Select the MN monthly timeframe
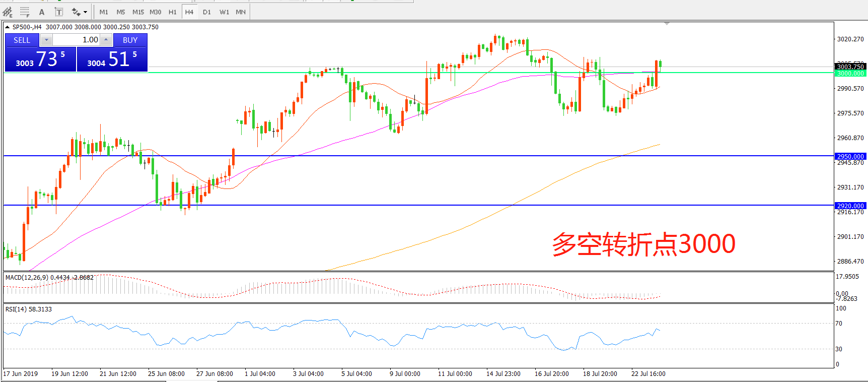The width and height of the screenshot is (868, 382). point(241,12)
